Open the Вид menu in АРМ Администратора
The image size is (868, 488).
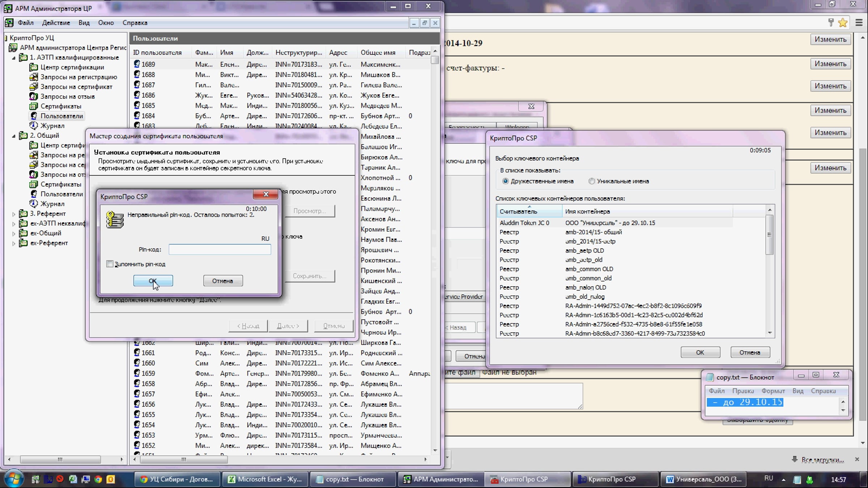84,23
